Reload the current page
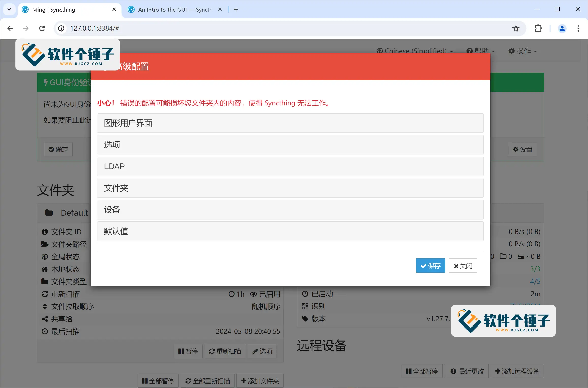Image resolution: width=588 pixels, height=388 pixels. click(x=42, y=28)
